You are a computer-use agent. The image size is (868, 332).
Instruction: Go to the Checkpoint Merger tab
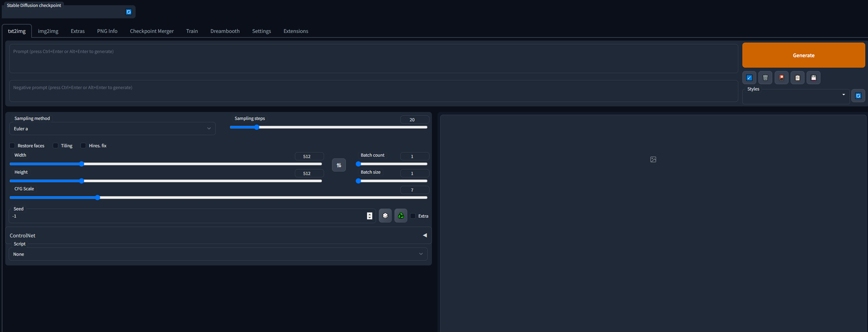(152, 31)
